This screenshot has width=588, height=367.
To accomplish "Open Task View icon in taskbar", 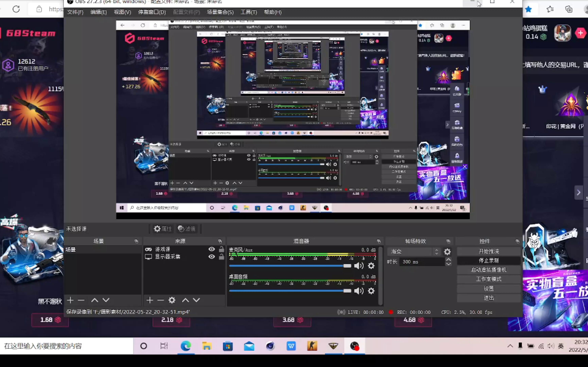I will [164, 346].
